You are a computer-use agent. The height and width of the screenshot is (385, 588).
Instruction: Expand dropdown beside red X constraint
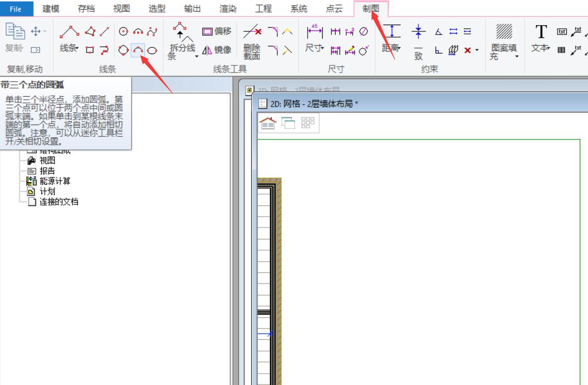point(477,50)
